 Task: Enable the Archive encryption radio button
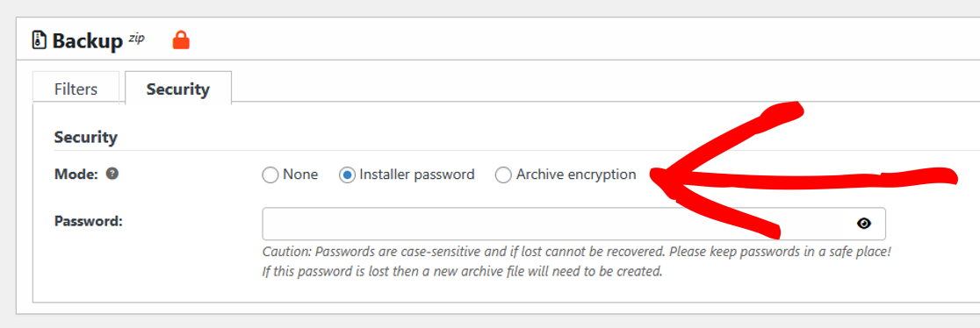(x=503, y=175)
